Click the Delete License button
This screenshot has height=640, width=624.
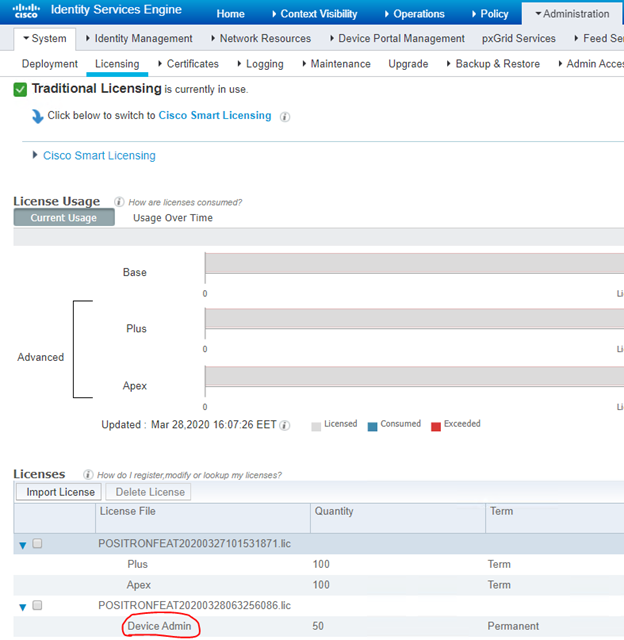[x=148, y=492]
